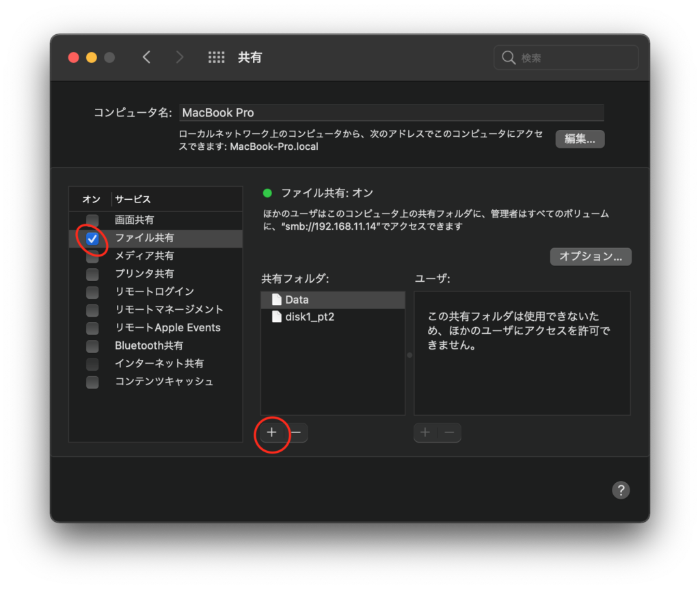700x589 pixels.
Task: Open the show-all preferences grid icon
Action: 216,57
